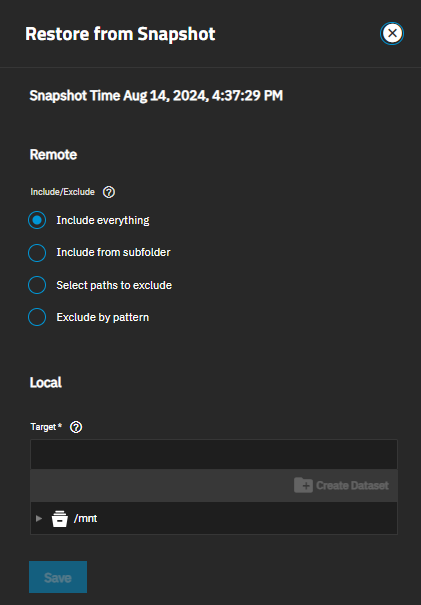This screenshot has width=421, height=605.
Task: Enable Exclude by pattern option
Action: click(37, 317)
